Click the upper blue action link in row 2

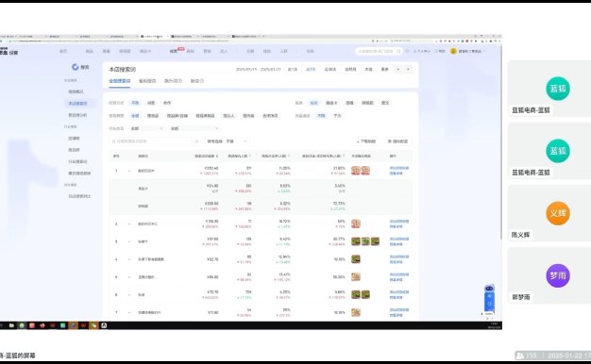399,222
